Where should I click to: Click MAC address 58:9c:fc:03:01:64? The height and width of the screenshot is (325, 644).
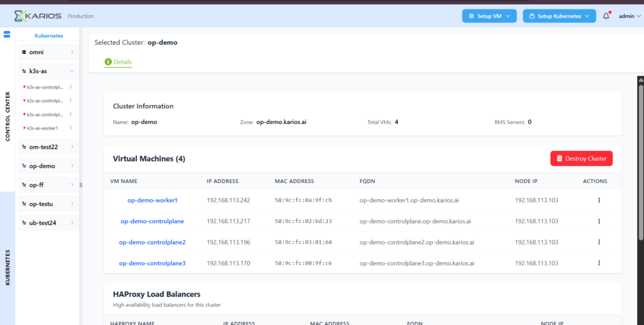coord(304,242)
